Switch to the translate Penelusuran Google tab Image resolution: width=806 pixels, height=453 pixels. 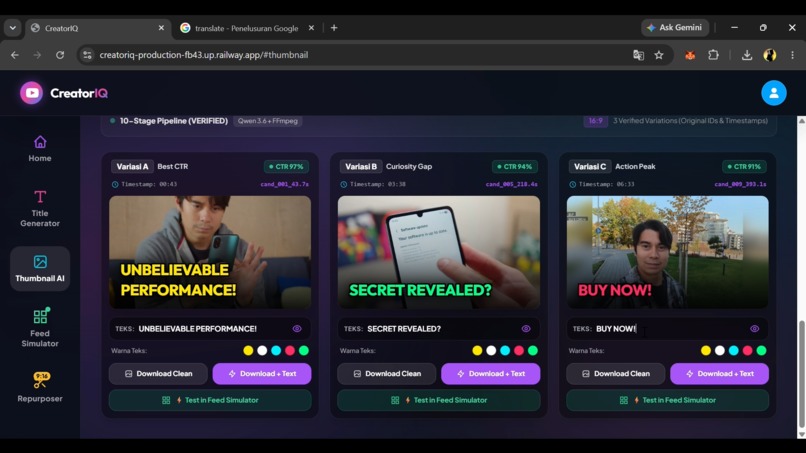247,28
